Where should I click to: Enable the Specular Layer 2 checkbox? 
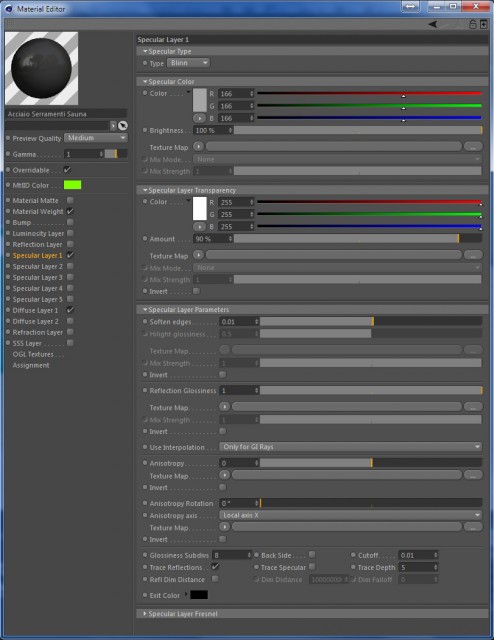pos(70,266)
